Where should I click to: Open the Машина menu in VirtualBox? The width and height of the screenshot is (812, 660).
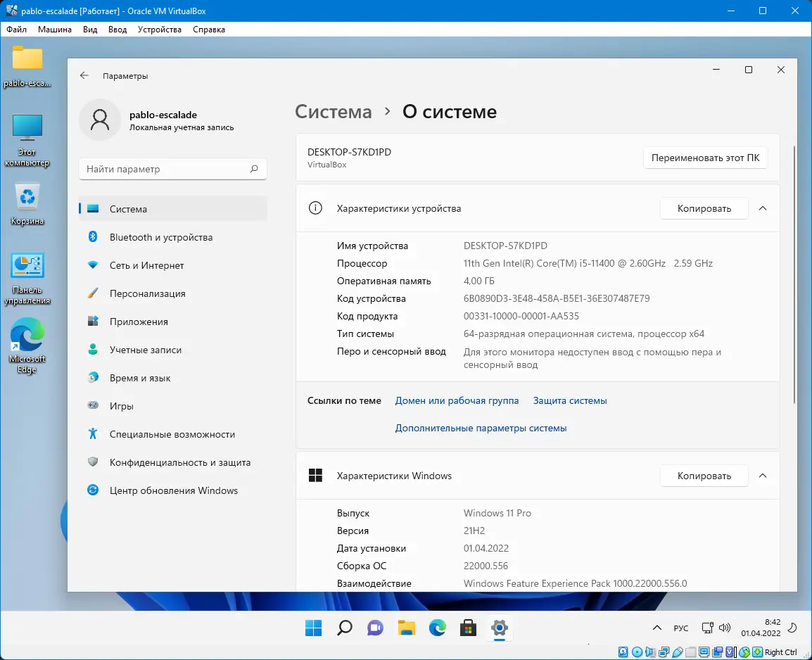pos(54,30)
